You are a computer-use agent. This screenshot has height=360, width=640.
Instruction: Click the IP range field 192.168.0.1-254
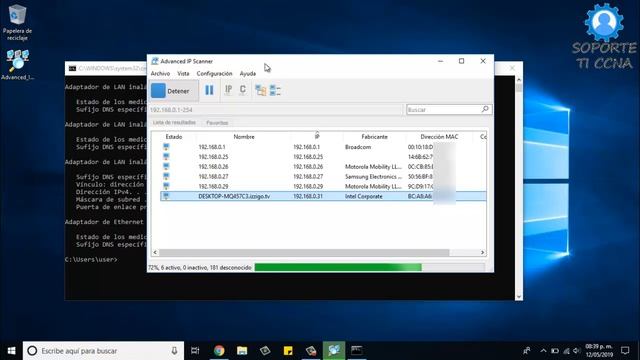tap(276, 110)
